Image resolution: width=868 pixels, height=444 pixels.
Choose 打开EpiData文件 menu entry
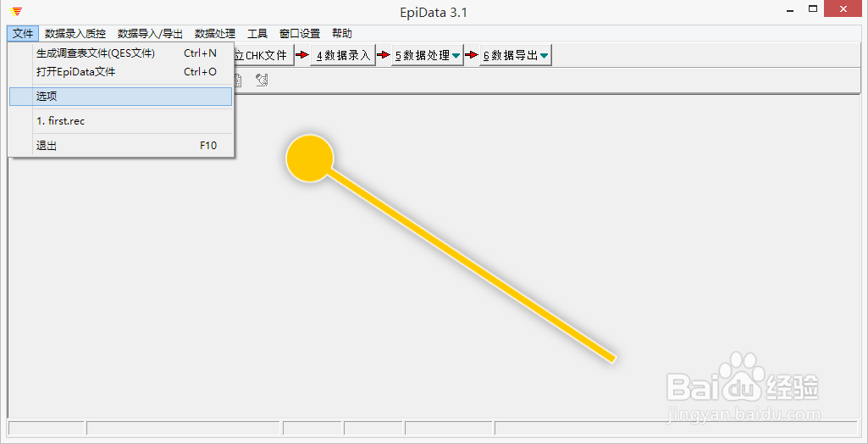121,72
